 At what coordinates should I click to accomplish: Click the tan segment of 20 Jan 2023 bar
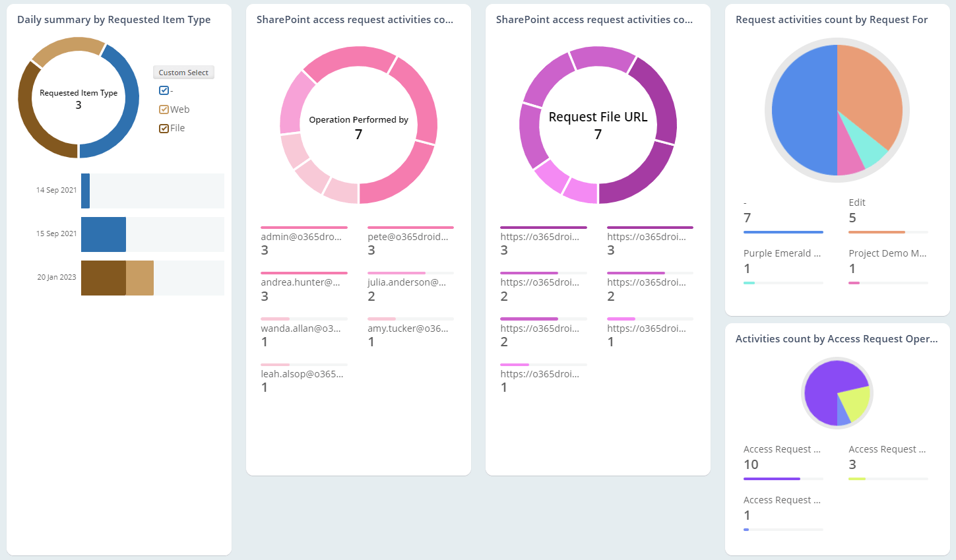click(140, 278)
